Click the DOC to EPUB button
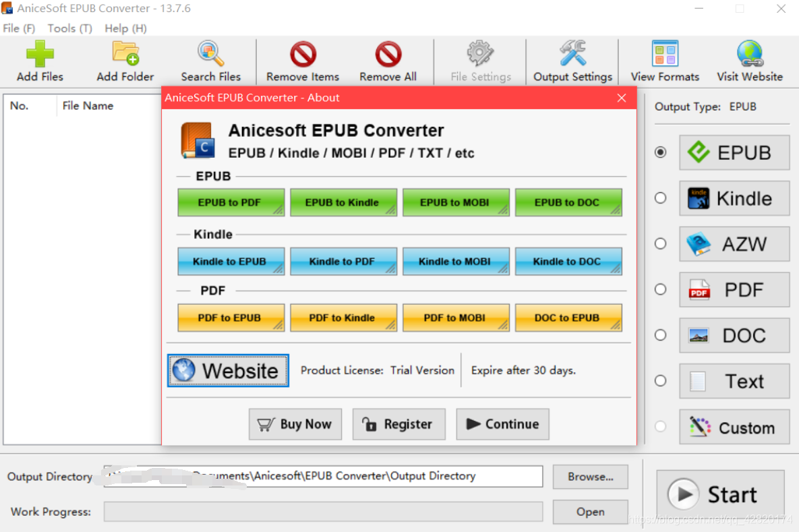The image size is (799, 532). (x=568, y=318)
